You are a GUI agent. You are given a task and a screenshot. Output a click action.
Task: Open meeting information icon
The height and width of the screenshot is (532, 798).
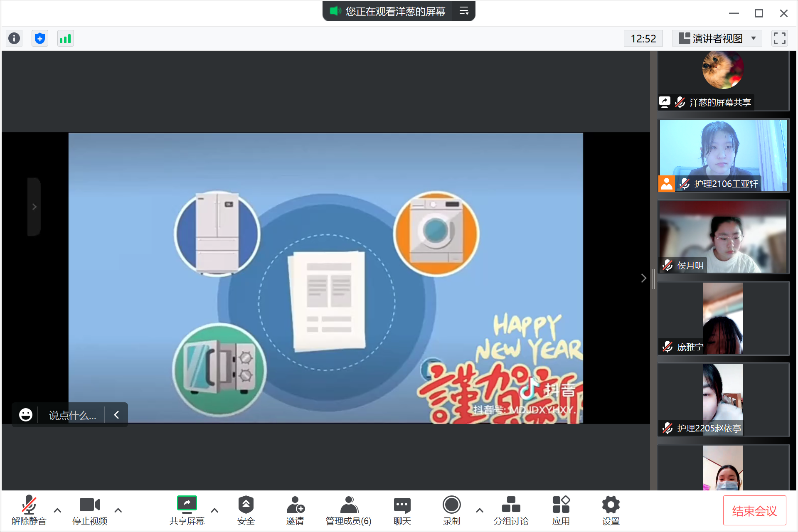14,38
